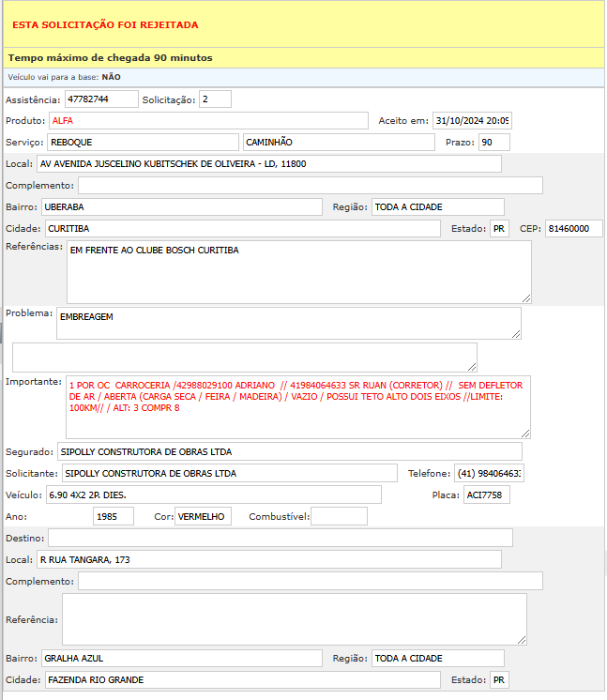Click the Prazo field
The width and height of the screenshot is (607, 700).
tap(493, 143)
